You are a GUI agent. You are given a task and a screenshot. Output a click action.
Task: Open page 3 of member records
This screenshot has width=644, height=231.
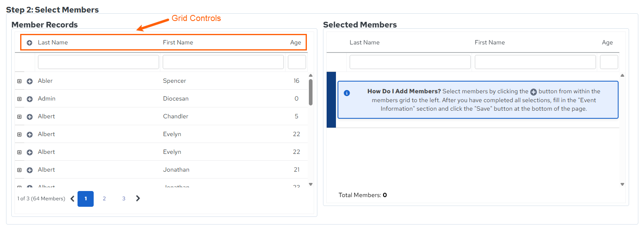[124, 199]
